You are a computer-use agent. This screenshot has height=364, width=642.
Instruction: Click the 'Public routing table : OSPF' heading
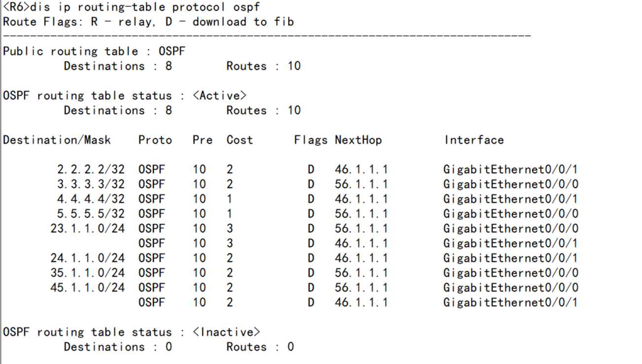click(94, 52)
